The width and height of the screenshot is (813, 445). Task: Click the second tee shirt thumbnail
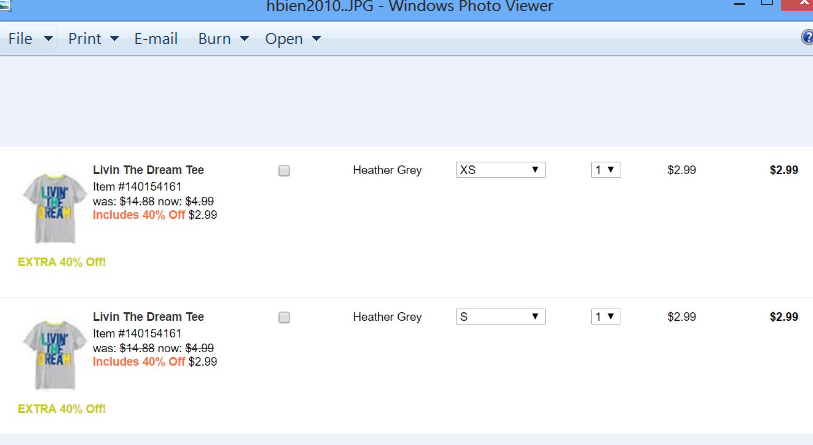coord(50,355)
